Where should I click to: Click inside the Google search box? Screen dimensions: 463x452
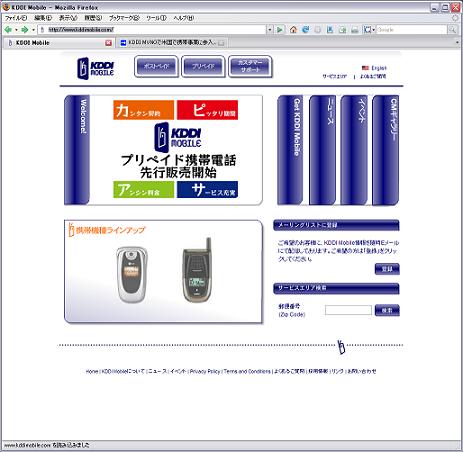411,30
